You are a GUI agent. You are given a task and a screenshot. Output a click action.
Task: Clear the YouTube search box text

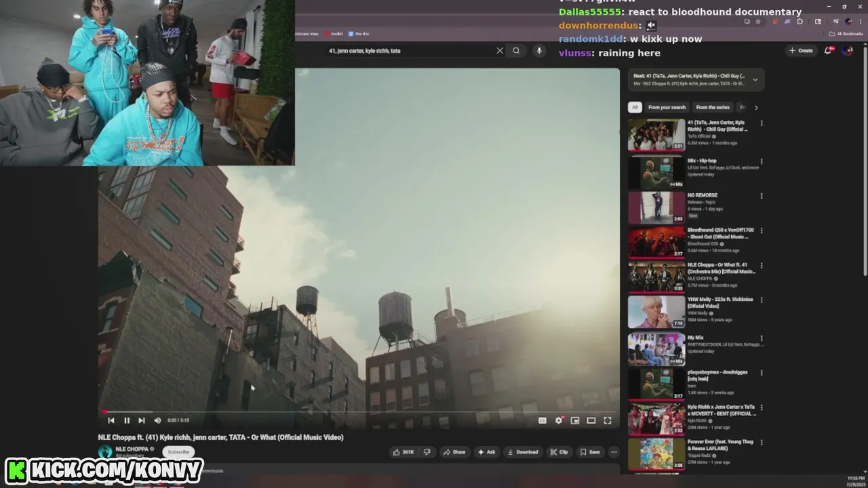[500, 51]
